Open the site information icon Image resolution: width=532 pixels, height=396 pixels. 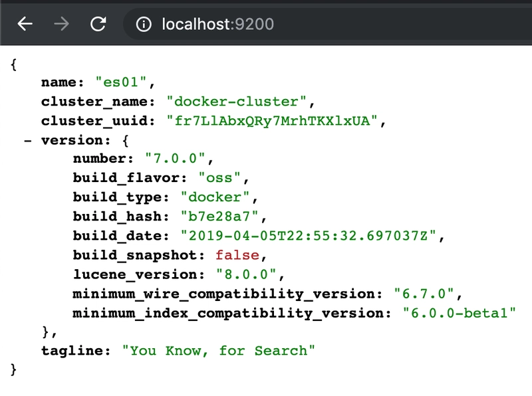[144, 25]
